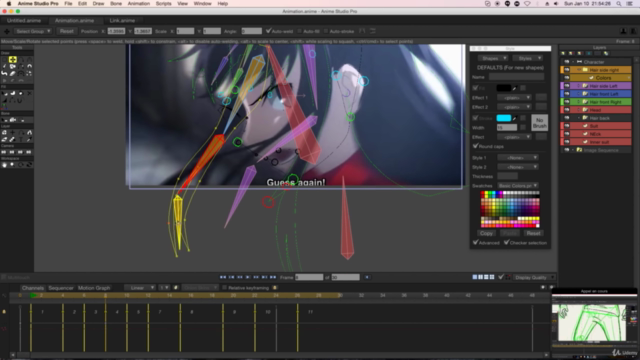Click the New Layer icon in Layers panel

[x=563, y=53]
